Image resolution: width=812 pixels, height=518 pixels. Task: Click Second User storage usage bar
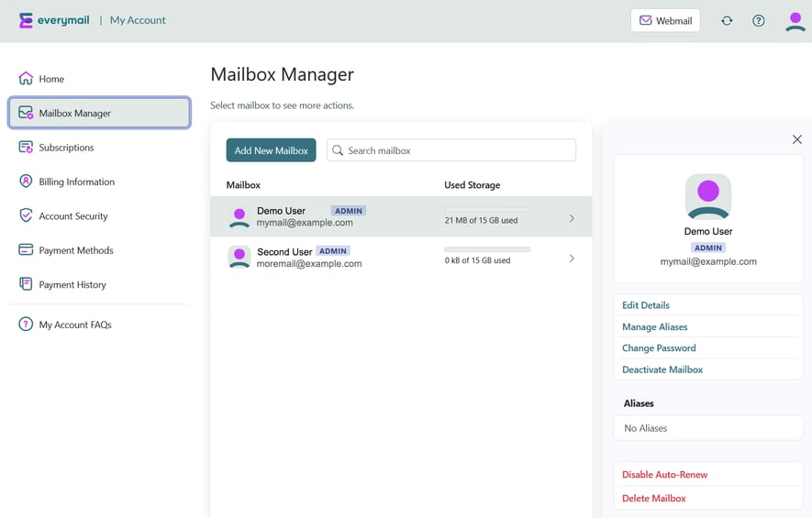point(487,249)
